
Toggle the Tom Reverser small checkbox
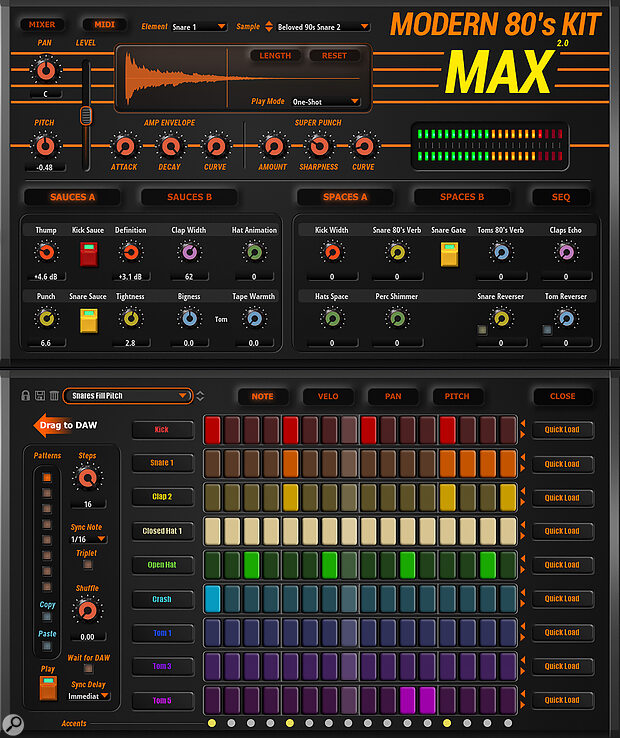click(547, 329)
